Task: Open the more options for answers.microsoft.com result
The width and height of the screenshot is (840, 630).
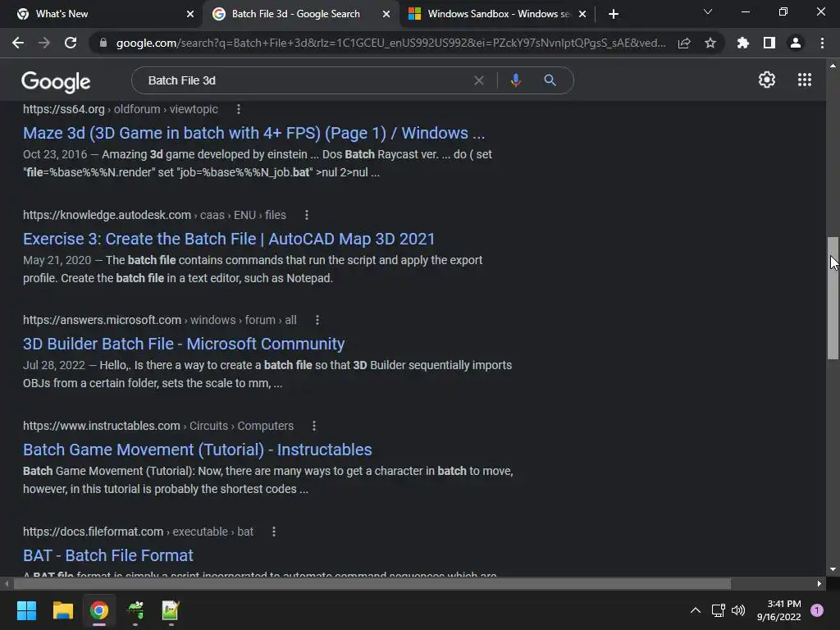Action: pos(317,320)
